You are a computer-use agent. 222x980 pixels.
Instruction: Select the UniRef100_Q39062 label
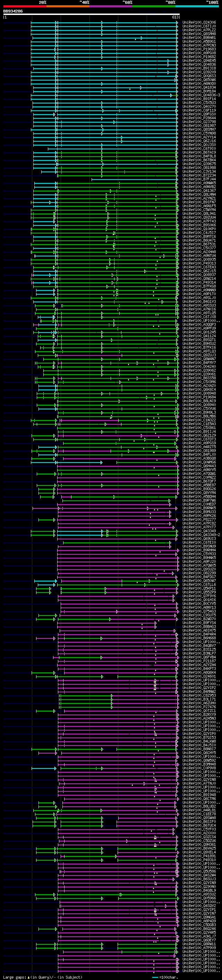tap(199, 370)
